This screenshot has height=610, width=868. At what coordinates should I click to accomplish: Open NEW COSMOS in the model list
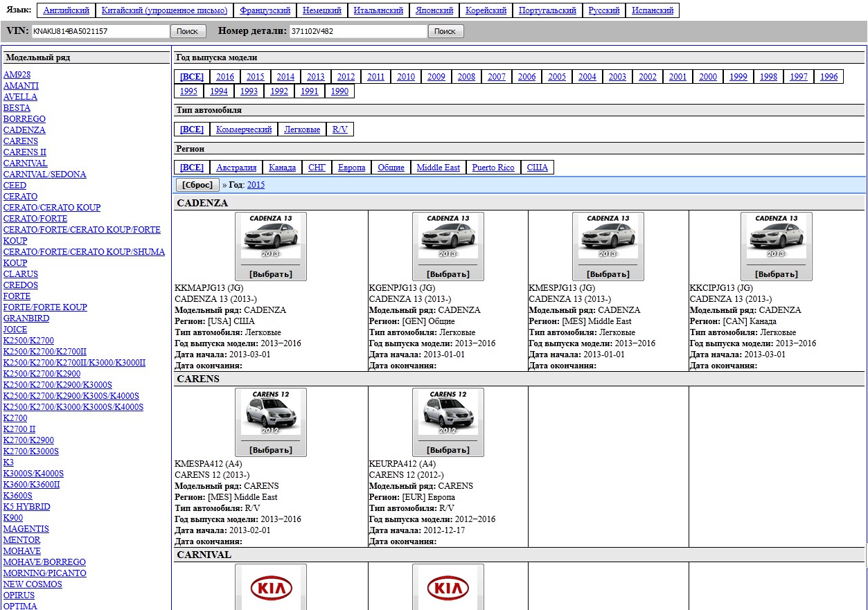click(33, 584)
